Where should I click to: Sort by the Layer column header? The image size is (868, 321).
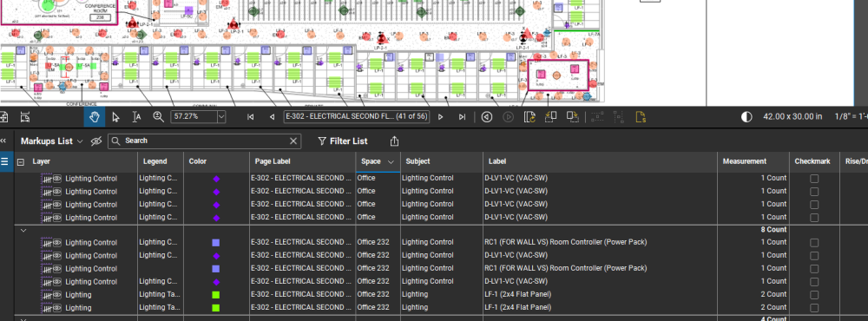pyautogui.click(x=41, y=161)
